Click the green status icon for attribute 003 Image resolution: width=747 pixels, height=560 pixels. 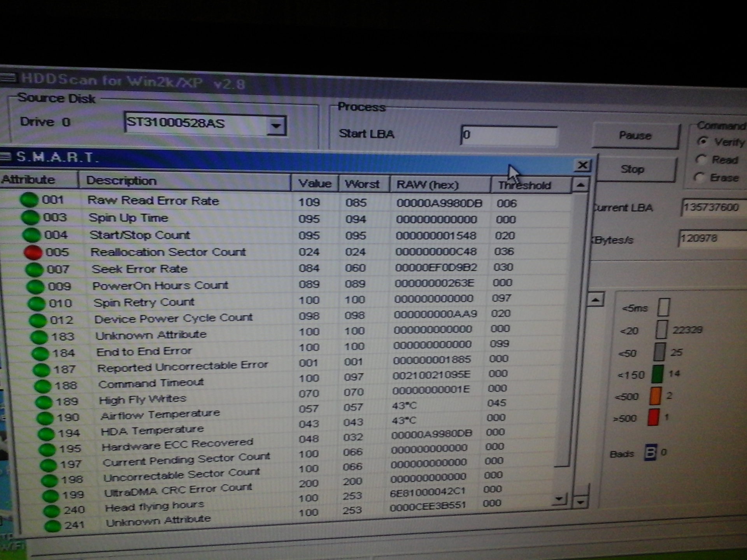click(x=30, y=217)
